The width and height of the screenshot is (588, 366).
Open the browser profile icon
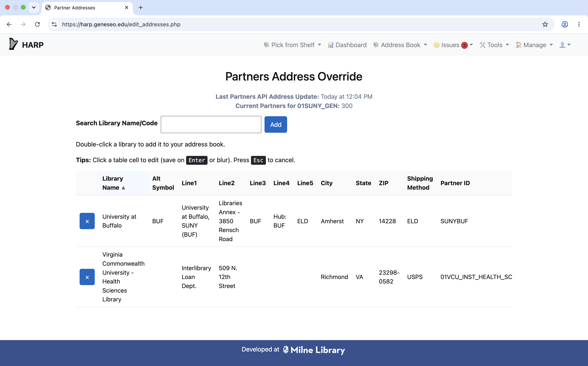click(x=564, y=24)
